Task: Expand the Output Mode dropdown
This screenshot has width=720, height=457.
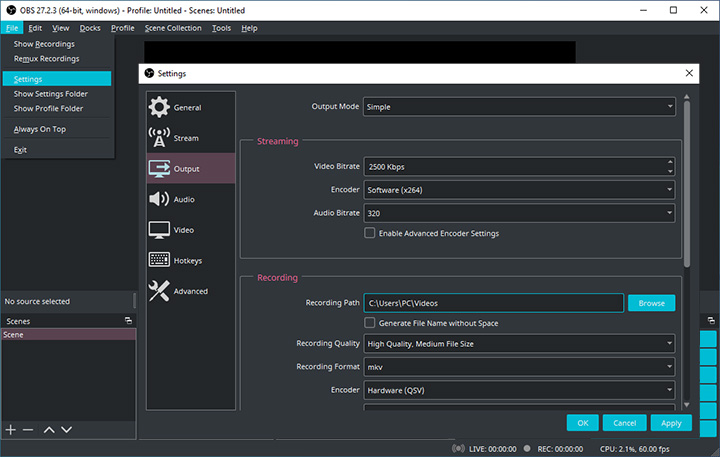Action: [x=519, y=106]
